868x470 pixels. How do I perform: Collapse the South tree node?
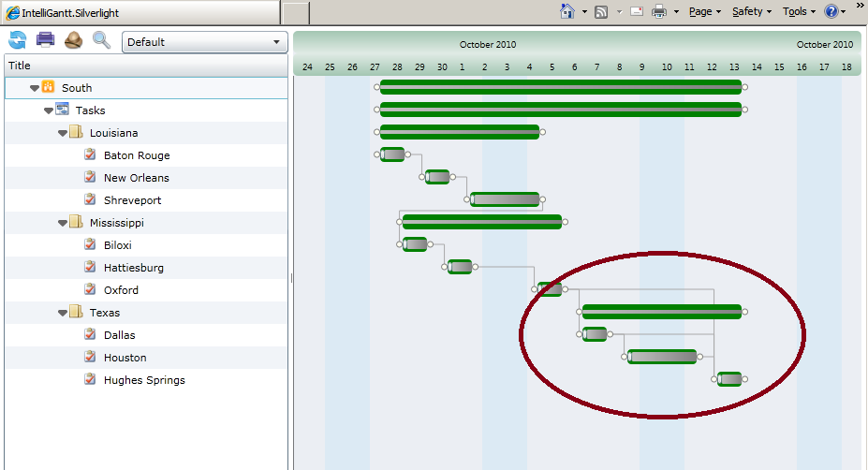coord(35,88)
